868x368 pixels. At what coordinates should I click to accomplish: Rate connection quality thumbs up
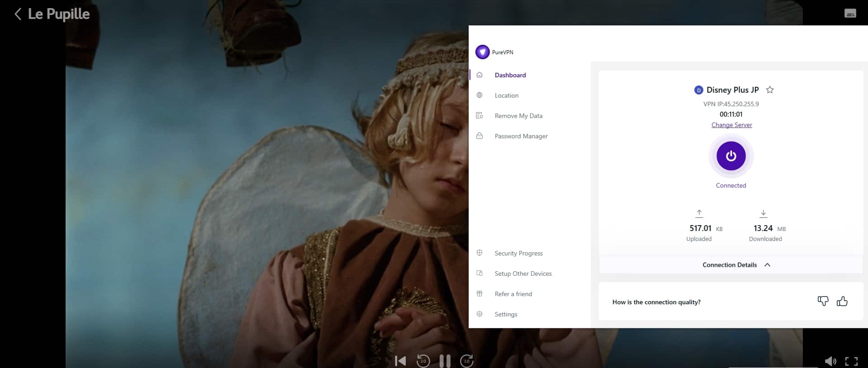click(842, 301)
